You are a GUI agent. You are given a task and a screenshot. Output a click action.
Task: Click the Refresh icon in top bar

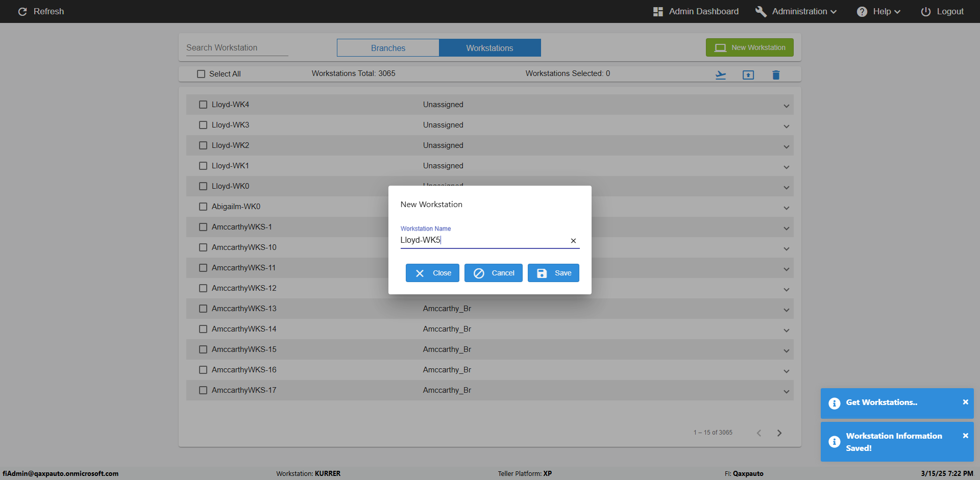[x=22, y=11]
